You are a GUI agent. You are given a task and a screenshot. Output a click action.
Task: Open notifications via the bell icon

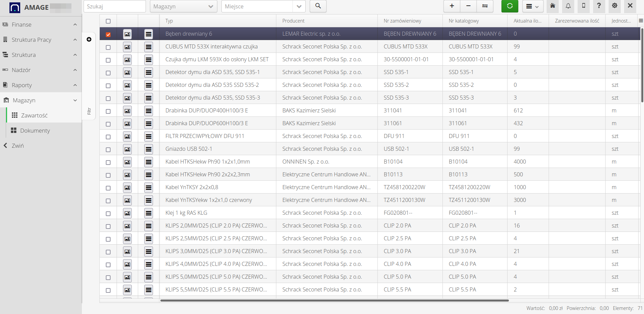pos(568,6)
